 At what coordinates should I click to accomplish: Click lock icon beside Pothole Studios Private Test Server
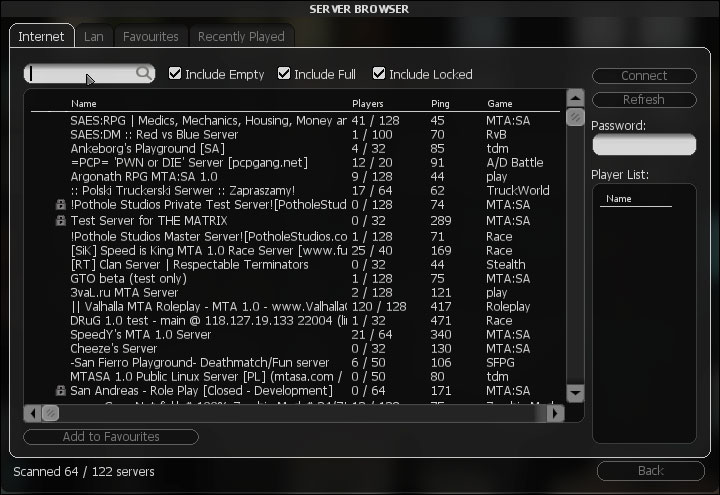(x=60, y=205)
